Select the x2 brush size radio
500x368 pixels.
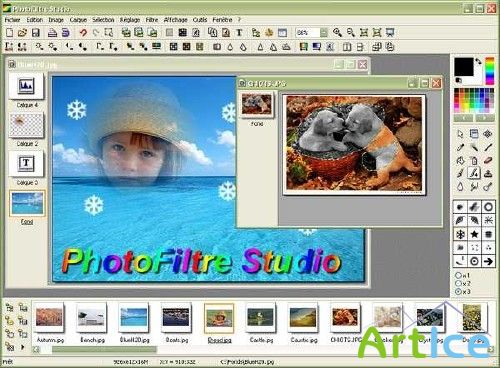click(458, 283)
